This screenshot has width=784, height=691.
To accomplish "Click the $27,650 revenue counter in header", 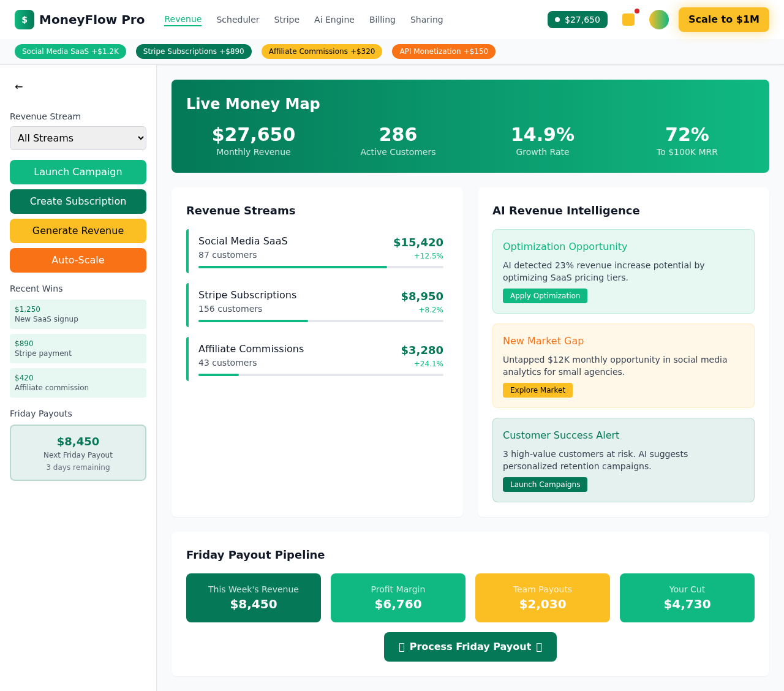I will [x=577, y=19].
